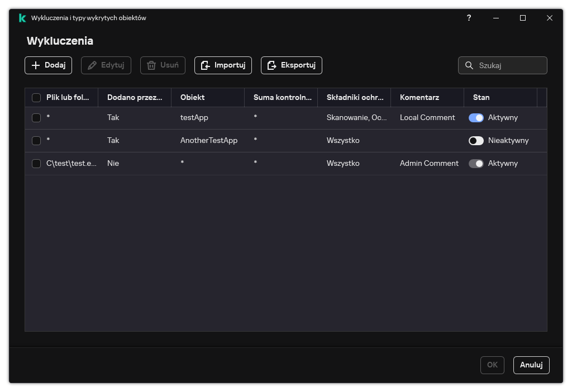Click the Eksportuj export icon button

point(291,65)
